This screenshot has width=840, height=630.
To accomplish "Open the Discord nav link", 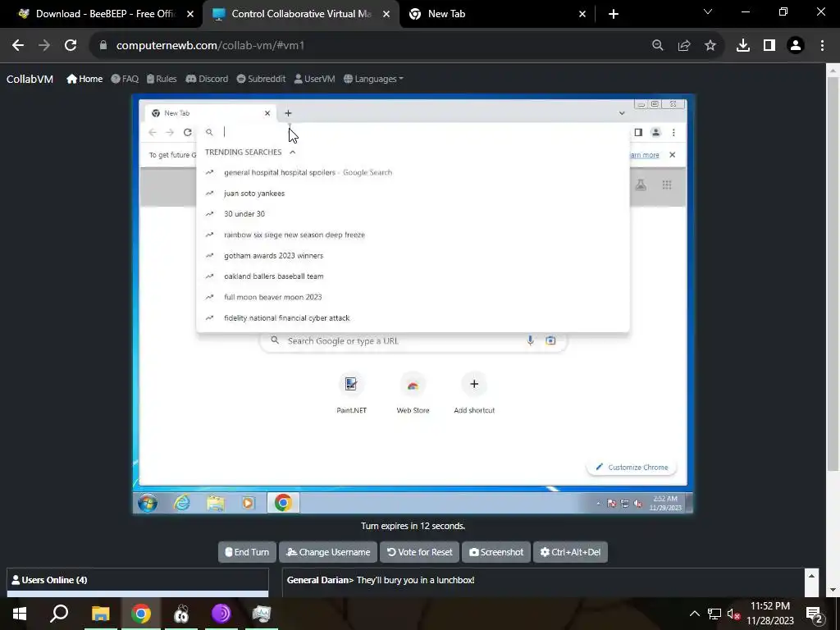I will (207, 79).
